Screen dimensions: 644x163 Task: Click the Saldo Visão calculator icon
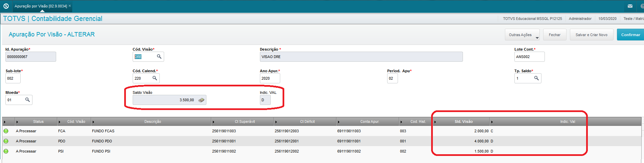[x=201, y=100]
